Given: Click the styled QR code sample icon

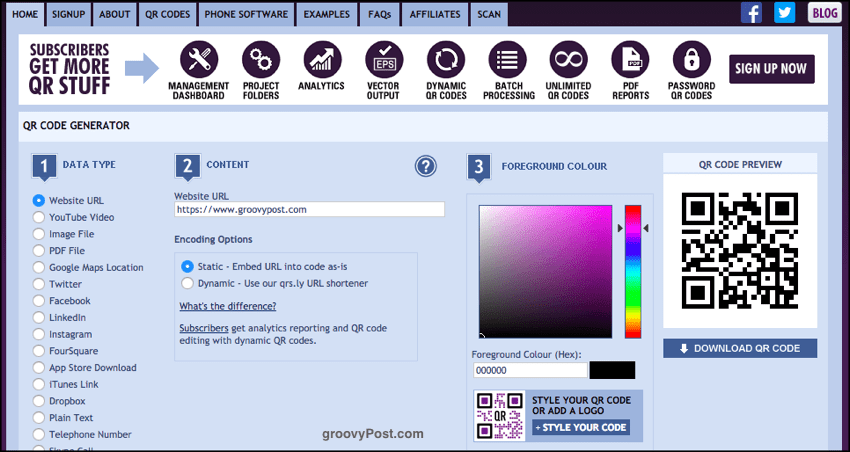Looking at the screenshot, I should click(500, 416).
